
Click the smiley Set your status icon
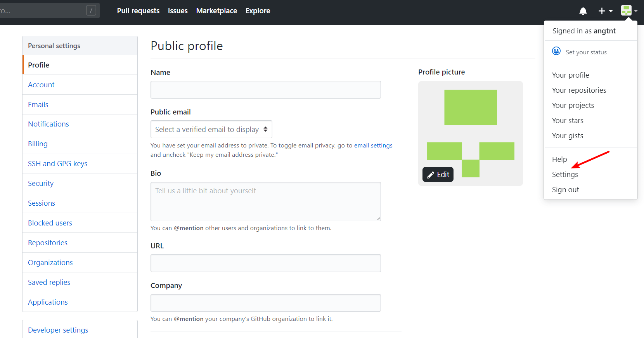click(x=556, y=51)
